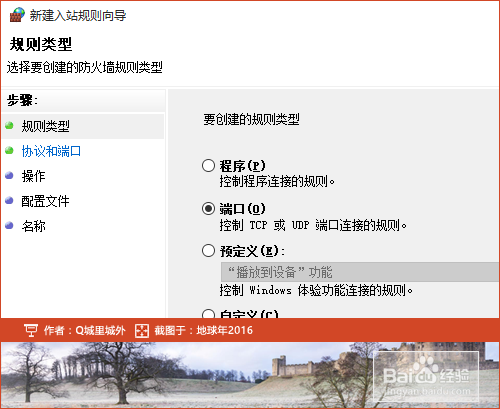Click the firewall wizard title bar icon
Image resolution: width=500 pixels, height=409 pixels.
(17, 15)
